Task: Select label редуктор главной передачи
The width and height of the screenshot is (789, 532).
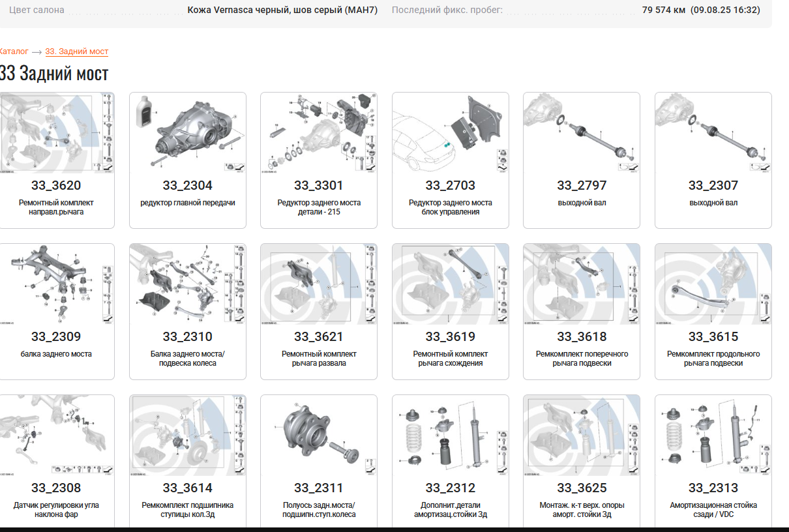Action: coord(188,203)
